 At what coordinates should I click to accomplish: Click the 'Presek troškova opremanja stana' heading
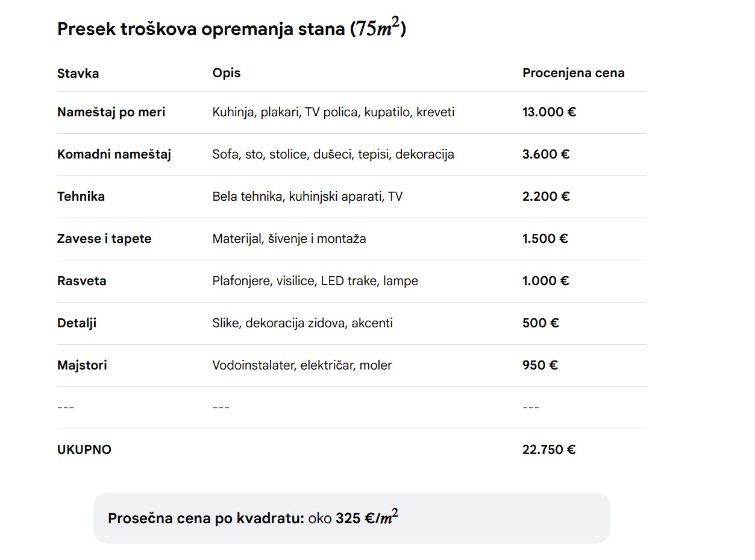(x=231, y=29)
